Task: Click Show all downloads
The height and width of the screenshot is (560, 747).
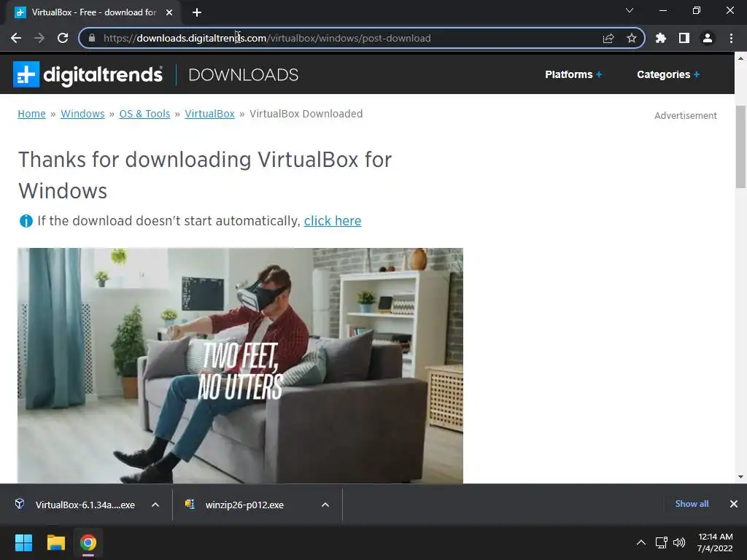Action: tap(692, 504)
